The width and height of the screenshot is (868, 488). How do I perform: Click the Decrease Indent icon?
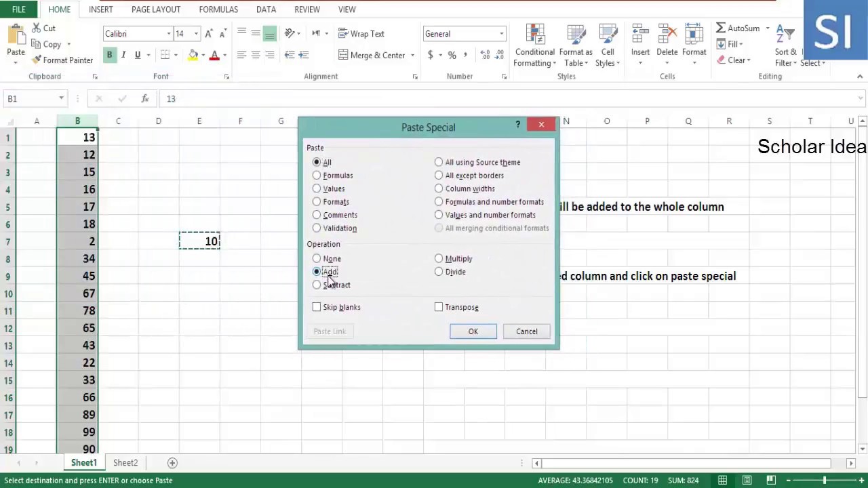(x=290, y=55)
